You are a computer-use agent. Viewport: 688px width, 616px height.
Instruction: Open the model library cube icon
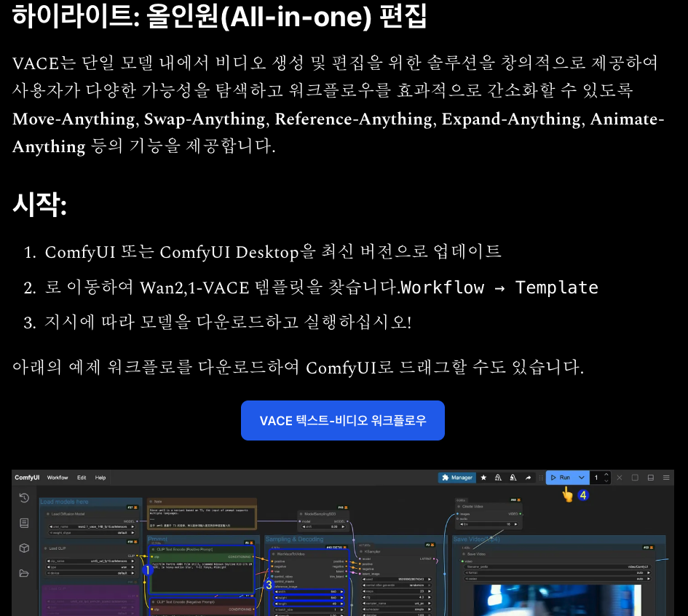point(24,548)
